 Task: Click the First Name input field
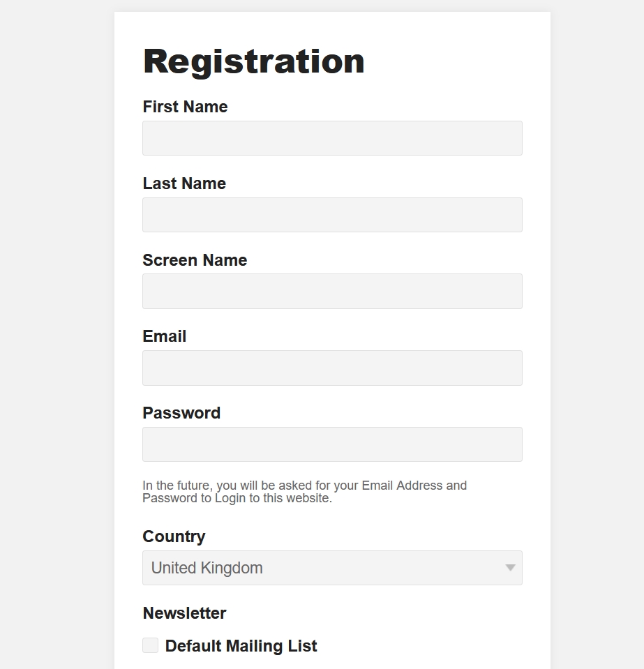pyautogui.click(x=332, y=138)
